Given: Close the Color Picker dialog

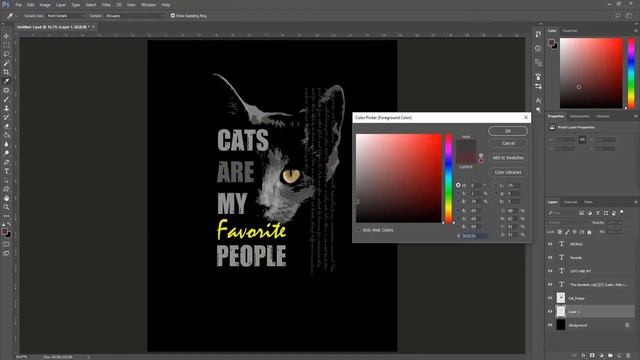Looking at the screenshot, I should coord(526,118).
